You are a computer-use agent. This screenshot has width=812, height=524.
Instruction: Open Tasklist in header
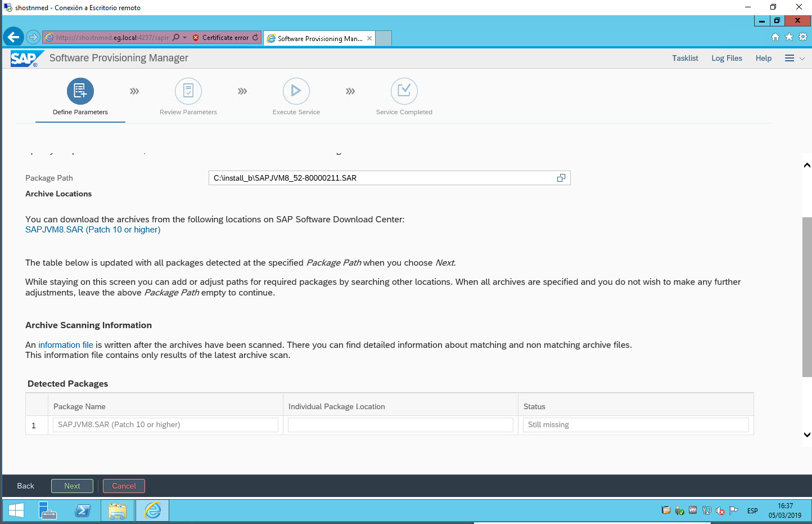(685, 59)
